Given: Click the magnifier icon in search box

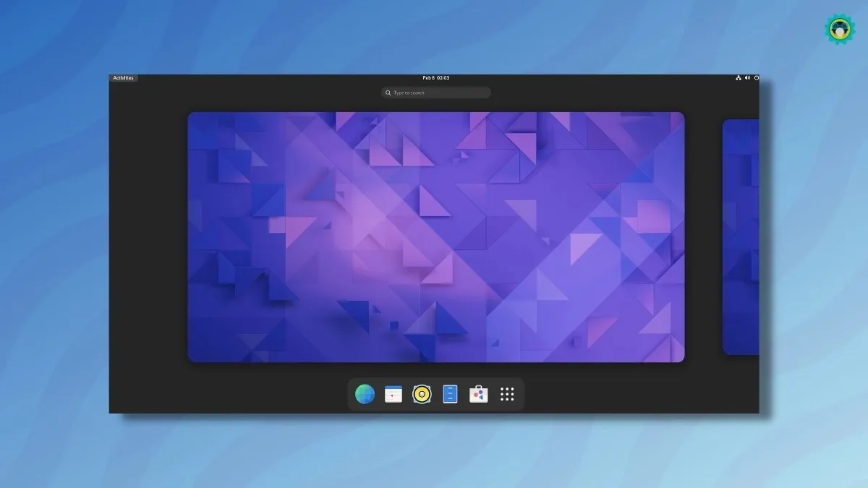Looking at the screenshot, I should point(388,93).
